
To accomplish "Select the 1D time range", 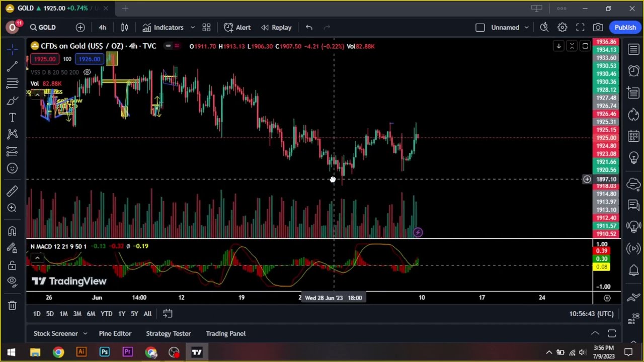I will [37, 314].
